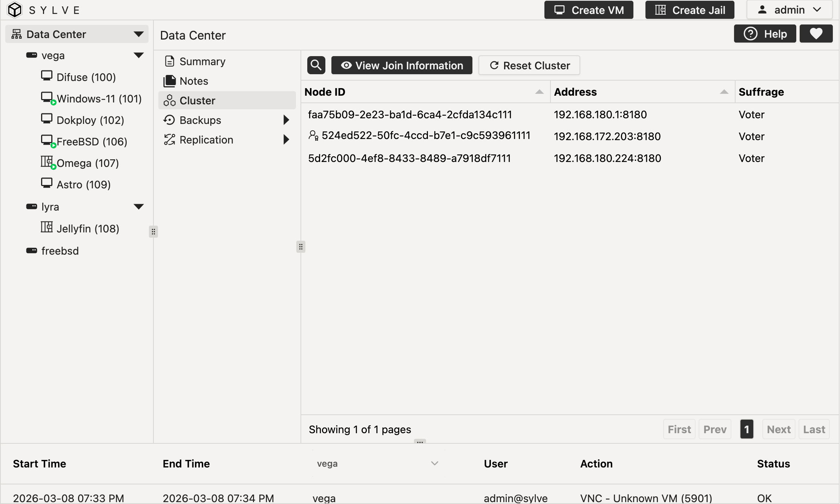Open the Windows-11 (101) VM entry
This screenshot has width=840, height=504.
pos(99,99)
